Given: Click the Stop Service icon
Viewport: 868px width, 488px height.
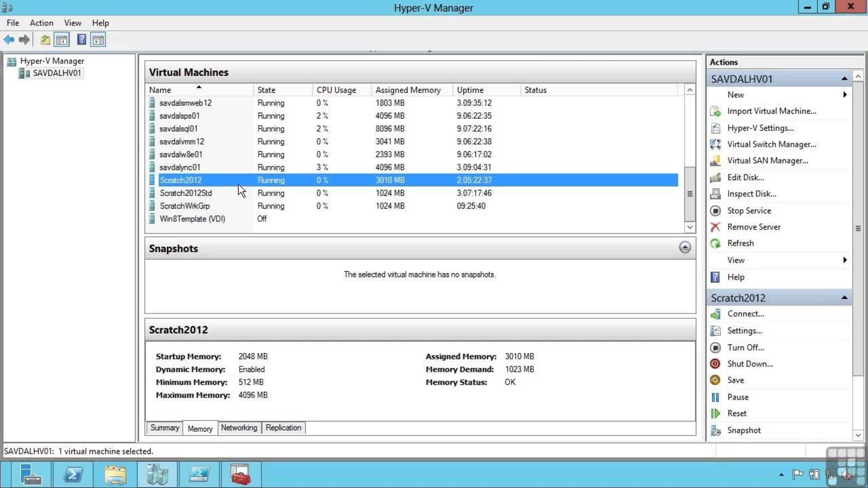Looking at the screenshot, I should [x=715, y=211].
